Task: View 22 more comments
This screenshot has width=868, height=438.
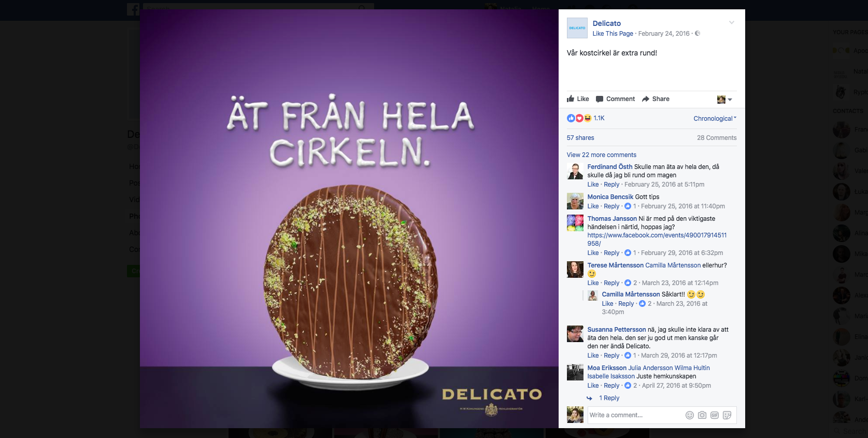Action: (x=601, y=155)
